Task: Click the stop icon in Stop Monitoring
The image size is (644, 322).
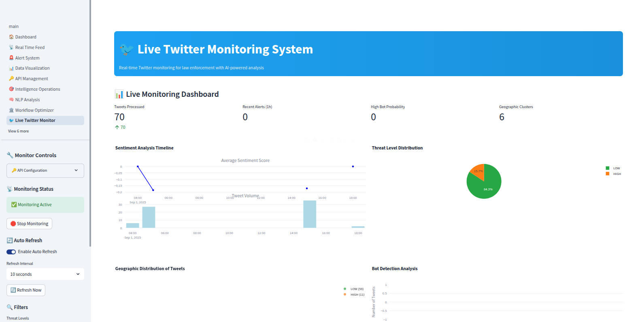Action: [x=13, y=224]
